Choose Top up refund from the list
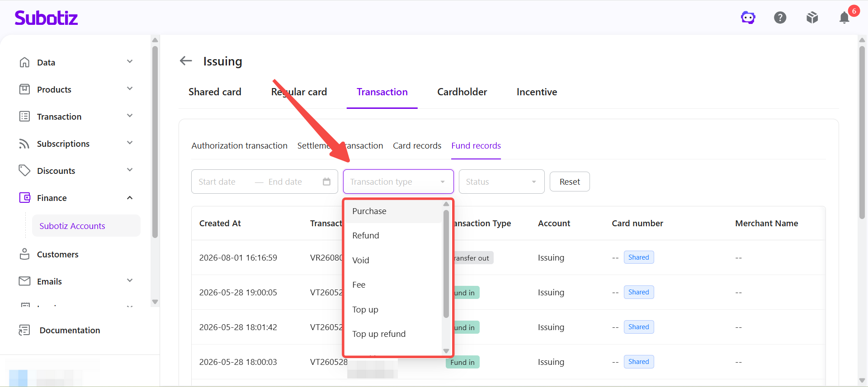The image size is (868, 387). 393,334
